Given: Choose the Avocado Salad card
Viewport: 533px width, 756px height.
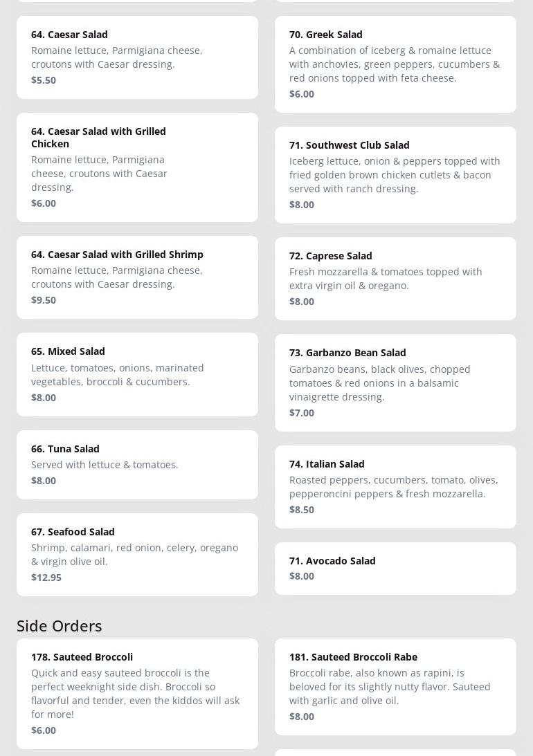Looking at the screenshot, I should (x=395, y=568).
